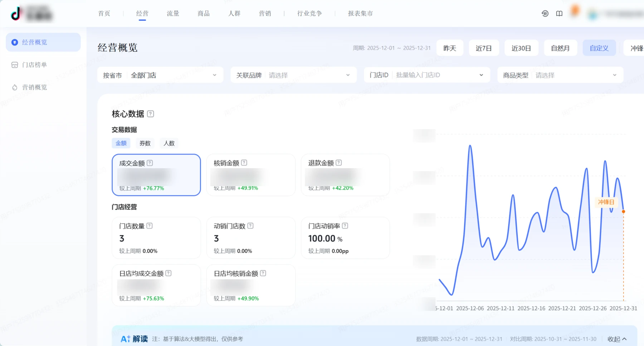Viewport: 644px width, 346px height.
Task: Select the 人数 data tab
Action: (169, 143)
